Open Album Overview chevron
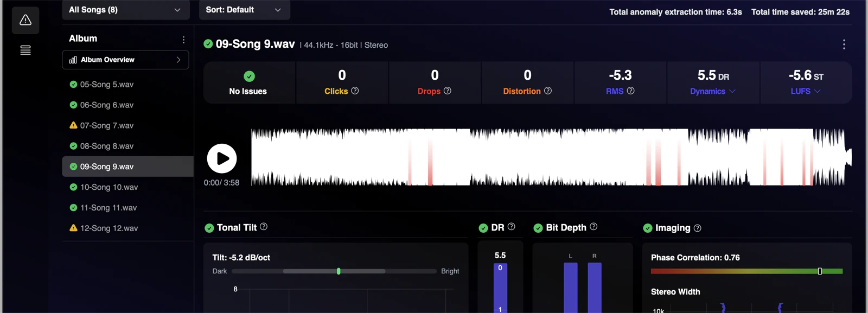 [x=178, y=60]
